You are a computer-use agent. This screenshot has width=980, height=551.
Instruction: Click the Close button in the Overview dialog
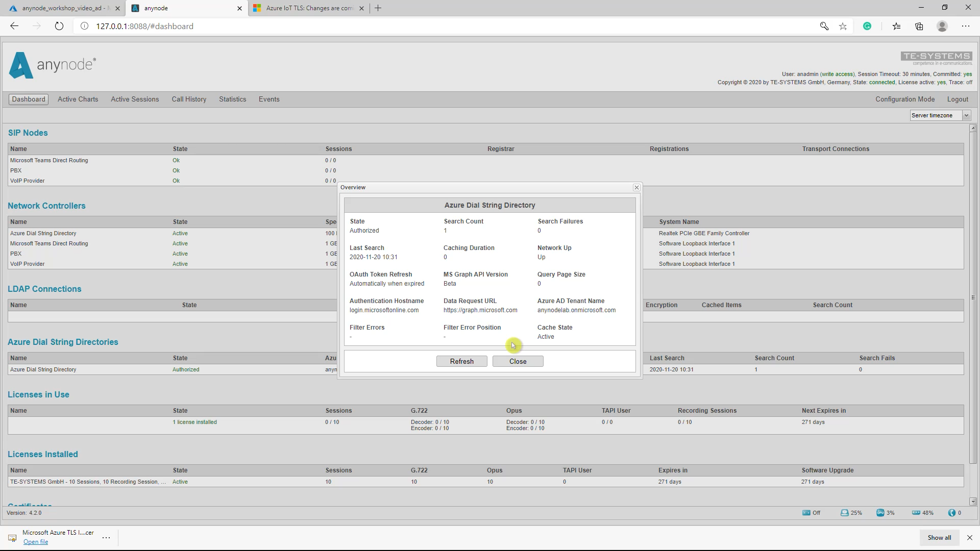point(518,361)
